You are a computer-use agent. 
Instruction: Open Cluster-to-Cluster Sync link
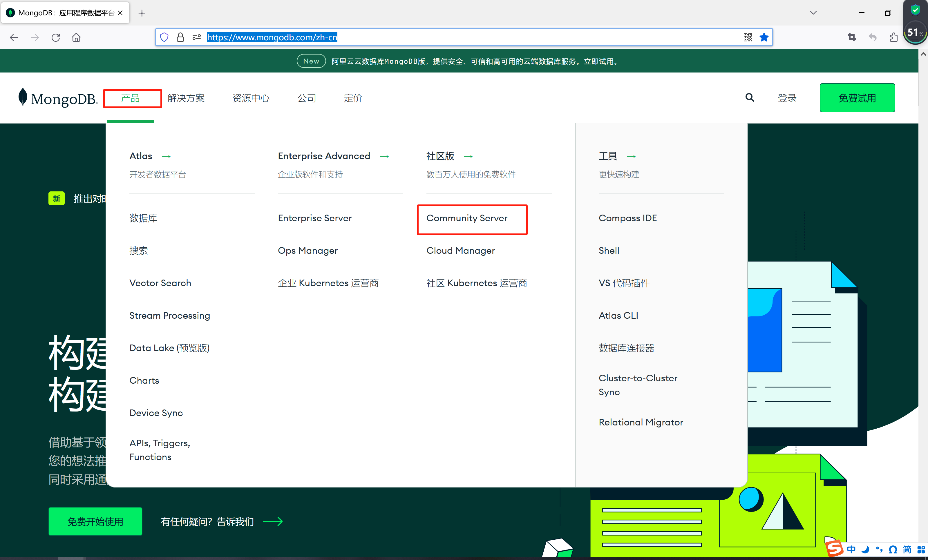pyautogui.click(x=638, y=385)
